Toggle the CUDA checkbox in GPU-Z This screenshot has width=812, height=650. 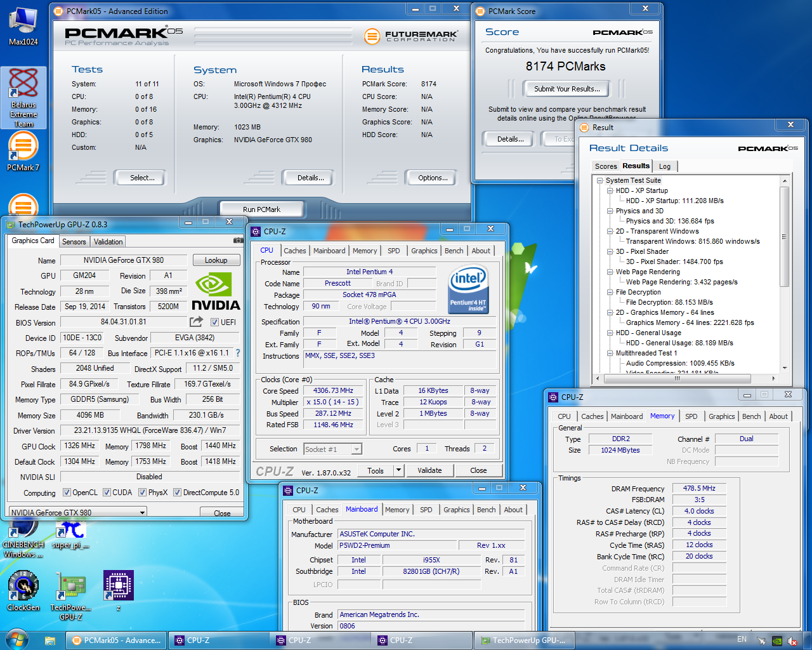(x=107, y=493)
